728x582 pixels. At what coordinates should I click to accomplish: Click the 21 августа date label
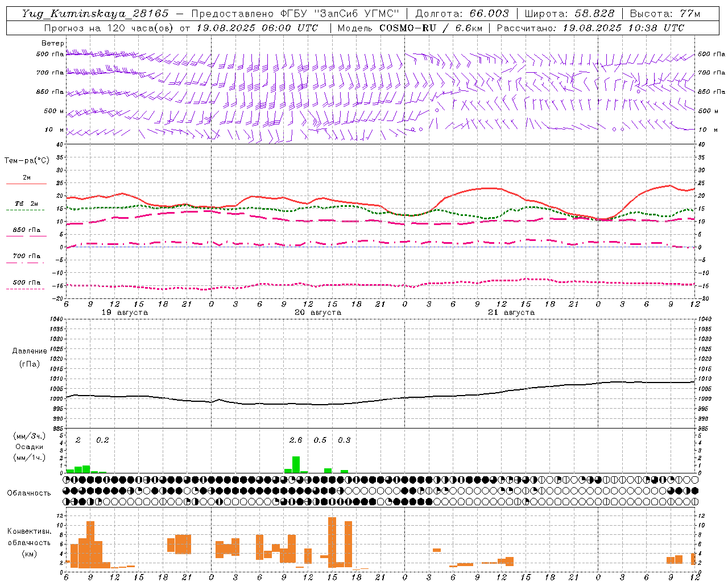511,313
